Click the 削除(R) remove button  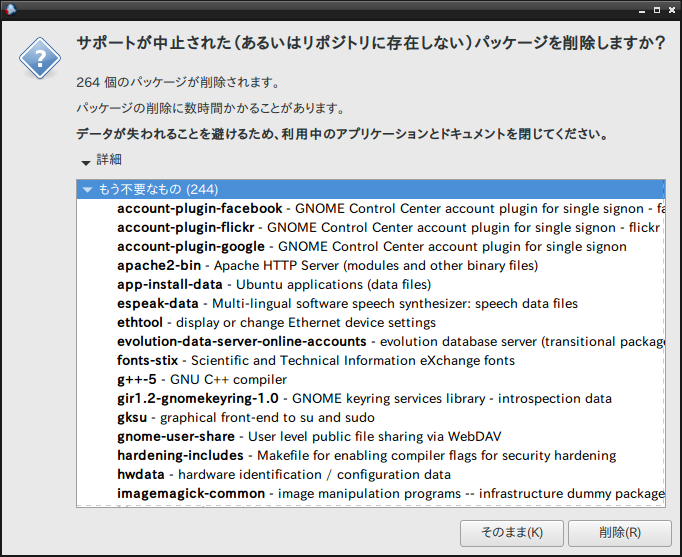coord(620,533)
